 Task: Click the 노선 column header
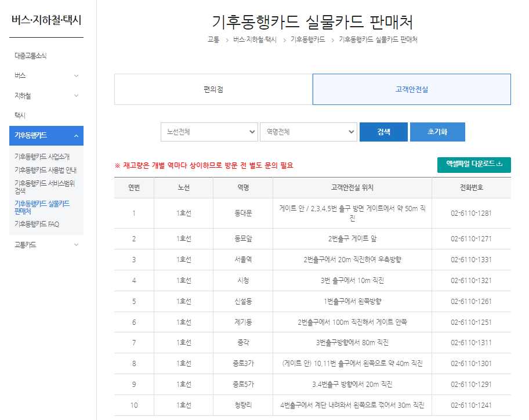[x=183, y=187]
